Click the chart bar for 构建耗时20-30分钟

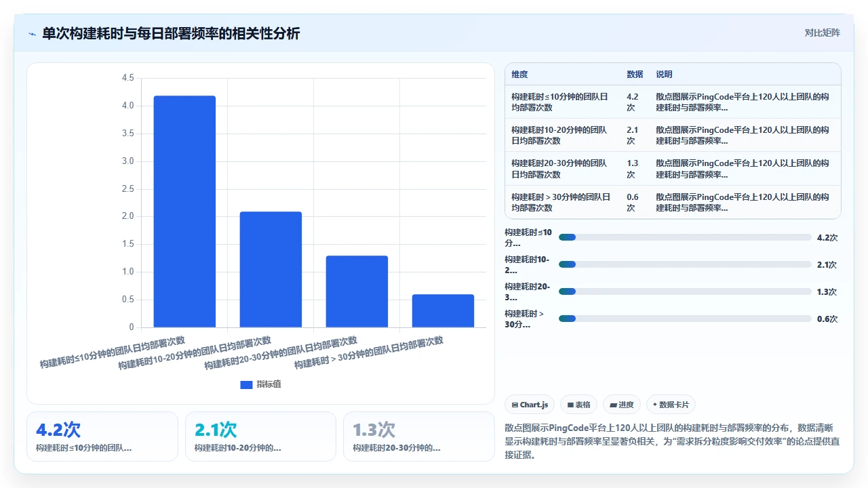click(357, 291)
